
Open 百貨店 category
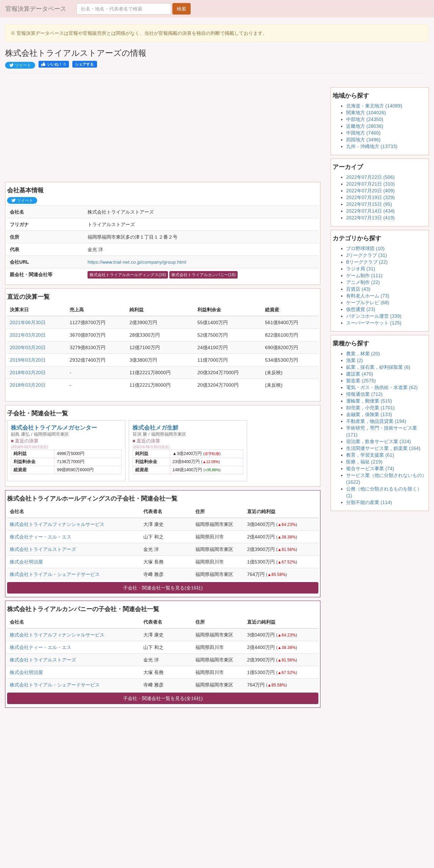[358, 289]
